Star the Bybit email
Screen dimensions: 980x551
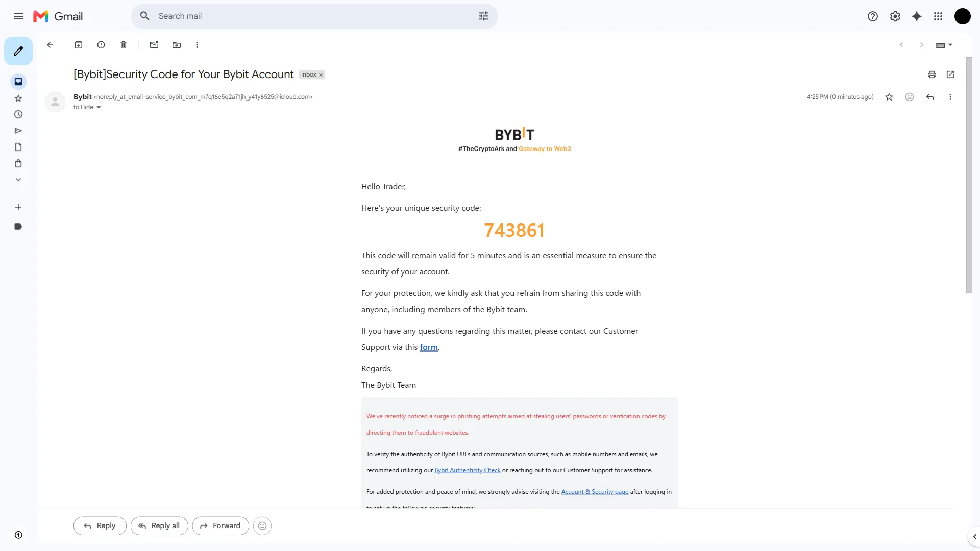coord(889,97)
